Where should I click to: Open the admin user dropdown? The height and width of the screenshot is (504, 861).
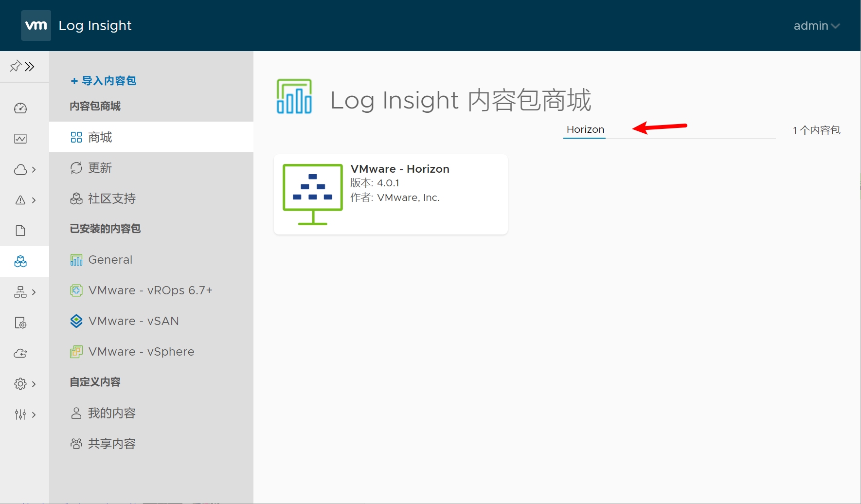(x=816, y=26)
